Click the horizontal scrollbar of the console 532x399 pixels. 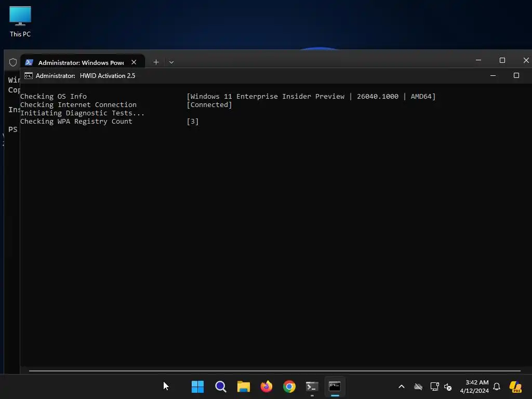pos(274,371)
